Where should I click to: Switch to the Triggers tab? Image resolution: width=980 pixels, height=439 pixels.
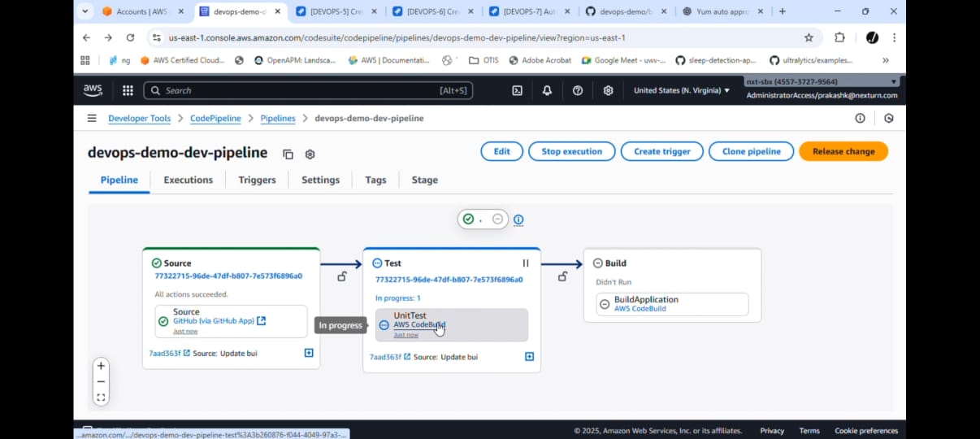[257, 180]
